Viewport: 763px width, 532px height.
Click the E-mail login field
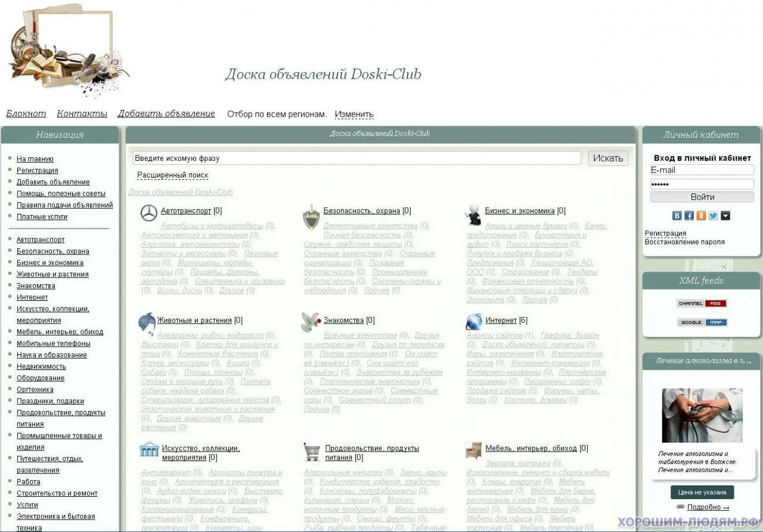click(702, 170)
